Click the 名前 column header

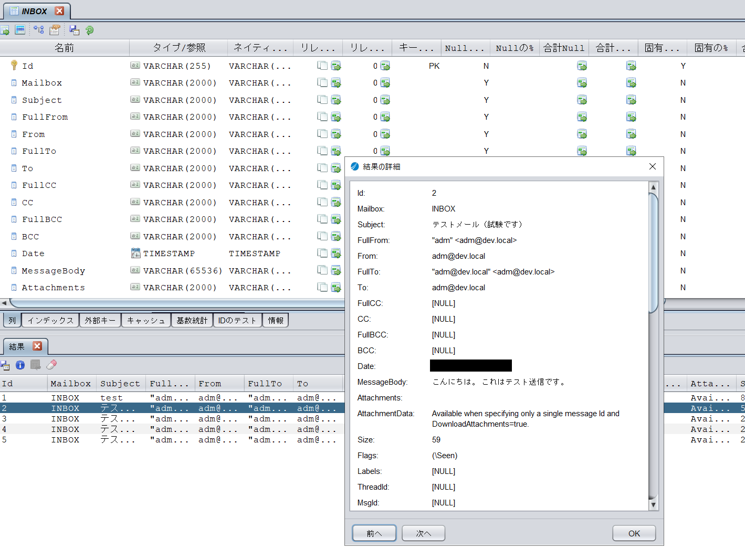tap(65, 48)
